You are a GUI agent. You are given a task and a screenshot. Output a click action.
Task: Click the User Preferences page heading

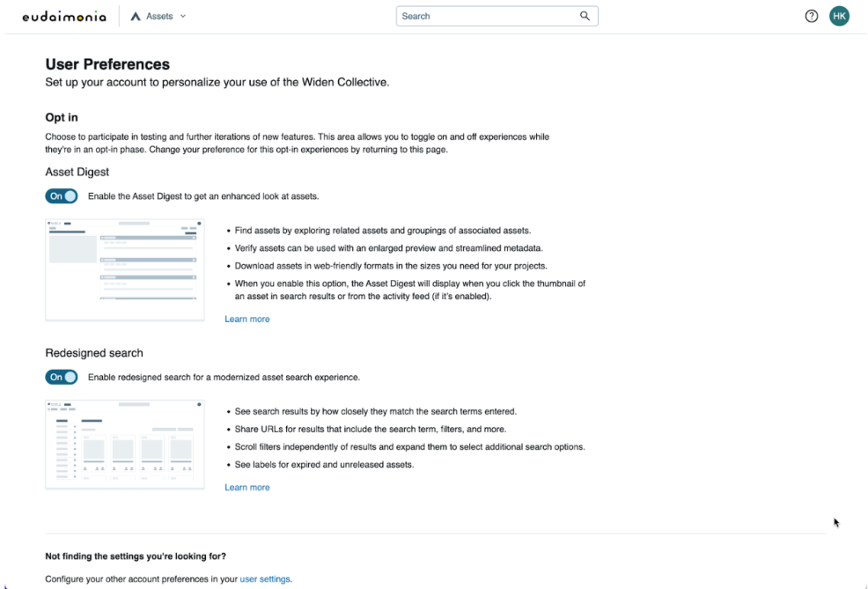pos(107,64)
